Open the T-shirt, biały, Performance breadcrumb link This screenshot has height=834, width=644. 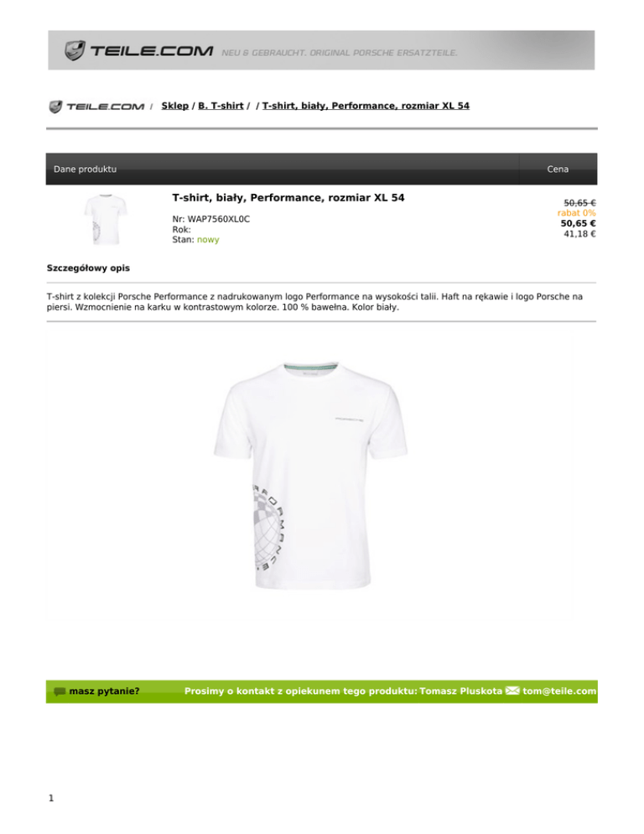(366, 106)
